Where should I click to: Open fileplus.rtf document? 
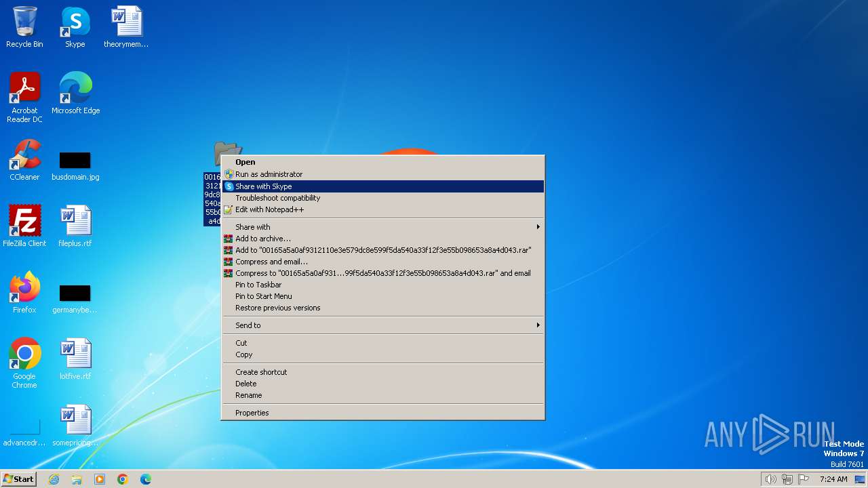[x=75, y=226]
